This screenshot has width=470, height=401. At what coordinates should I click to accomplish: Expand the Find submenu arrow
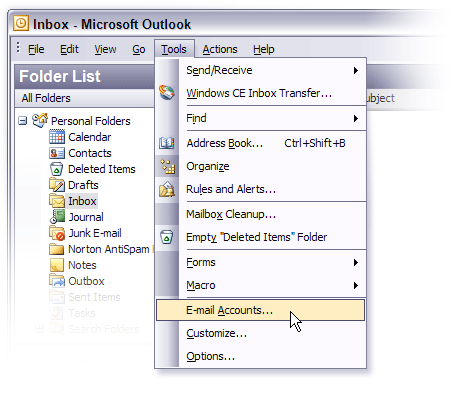coord(356,118)
